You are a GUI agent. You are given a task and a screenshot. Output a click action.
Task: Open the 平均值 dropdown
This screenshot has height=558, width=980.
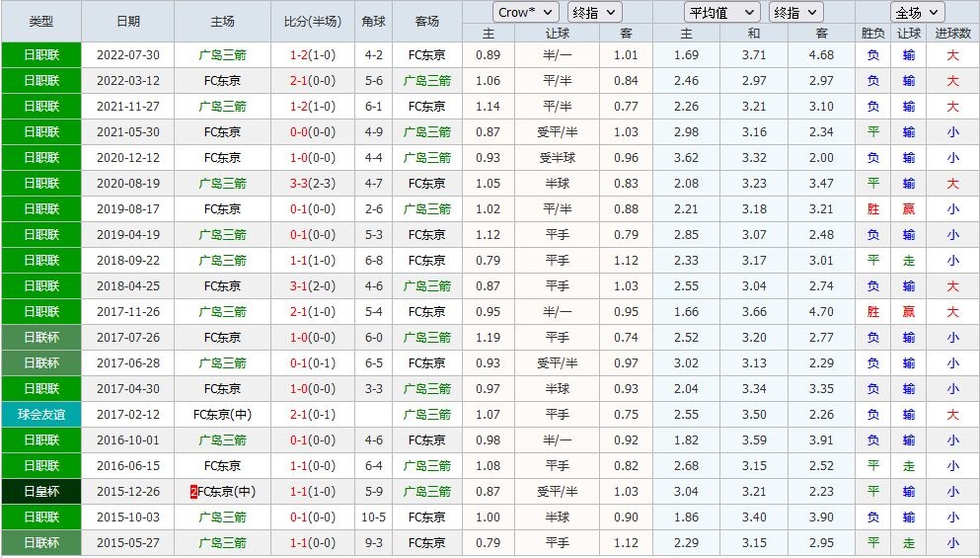[721, 13]
